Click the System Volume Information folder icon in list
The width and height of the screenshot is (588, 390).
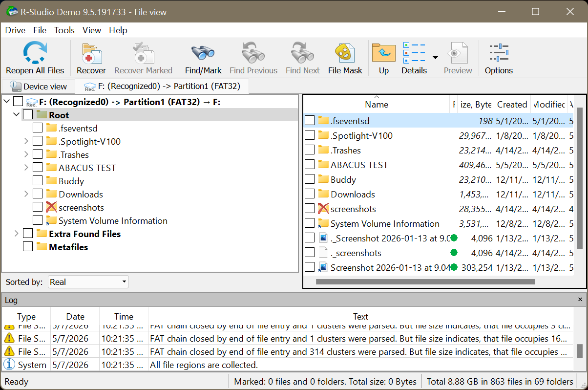pyautogui.click(x=323, y=223)
